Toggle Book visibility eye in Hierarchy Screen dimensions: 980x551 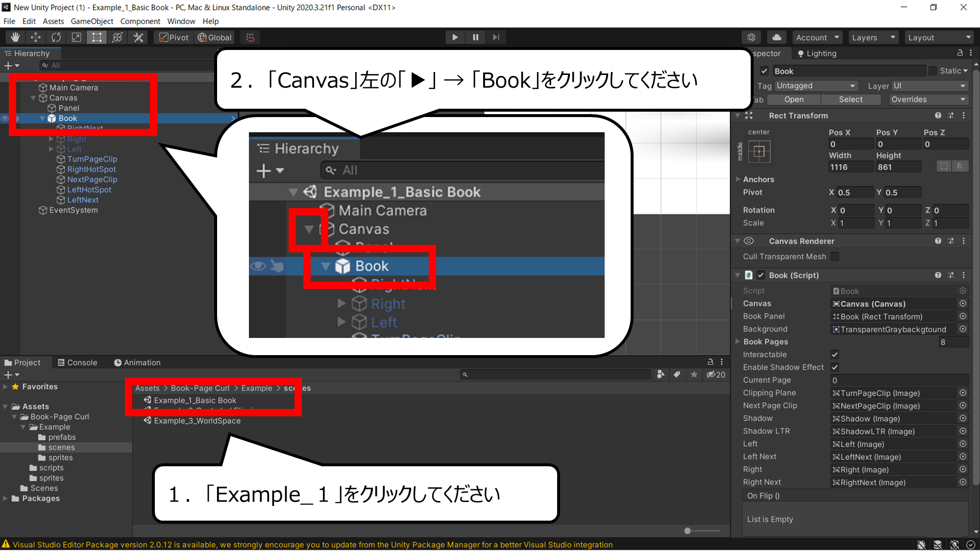click(x=5, y=119)
